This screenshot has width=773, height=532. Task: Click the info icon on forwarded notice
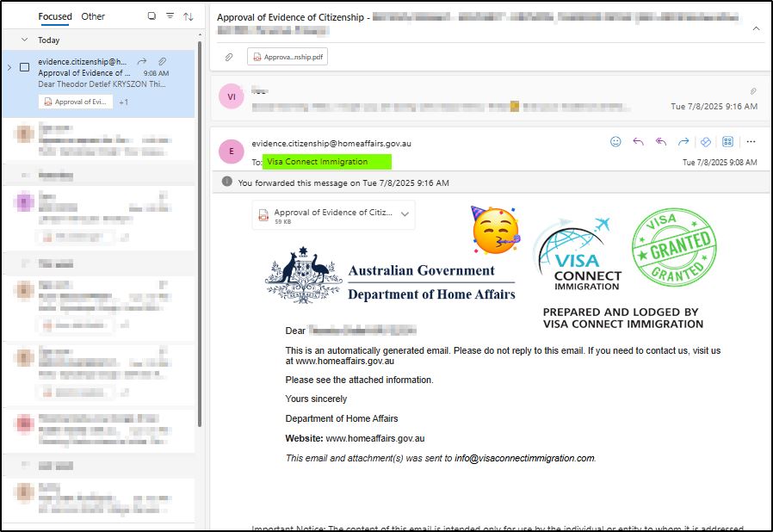coord(226,182)
